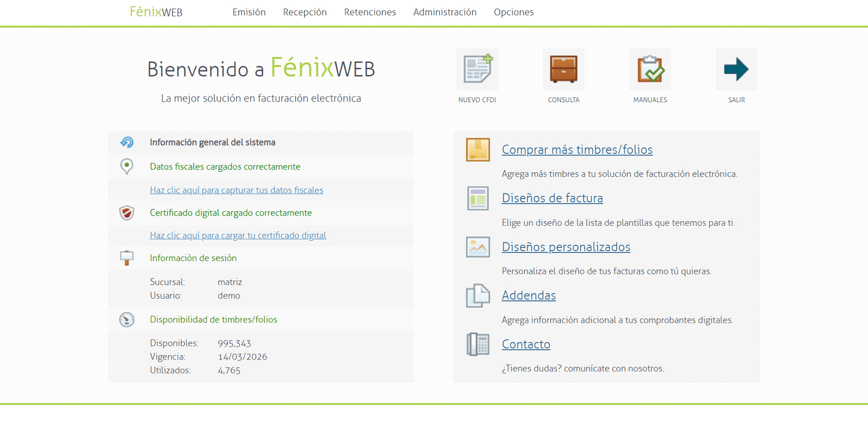This screenshot has height=423, width=868.
Task: Click the package box icon for buying timbres
Action: [x=478, y=150]
